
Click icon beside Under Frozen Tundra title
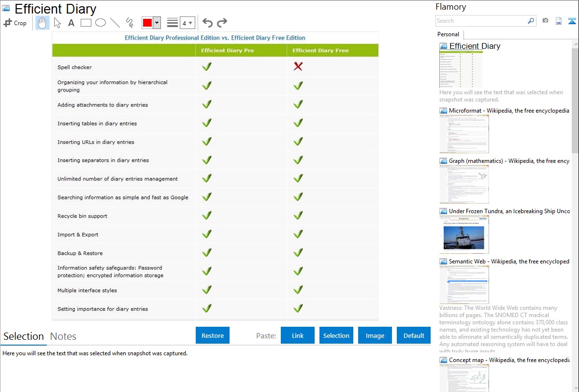click(443, 211)
